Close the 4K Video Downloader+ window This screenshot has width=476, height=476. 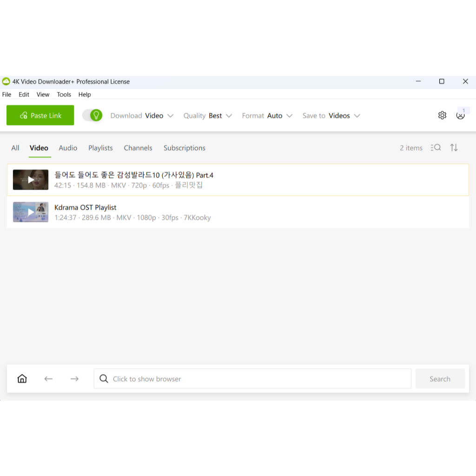465,81
